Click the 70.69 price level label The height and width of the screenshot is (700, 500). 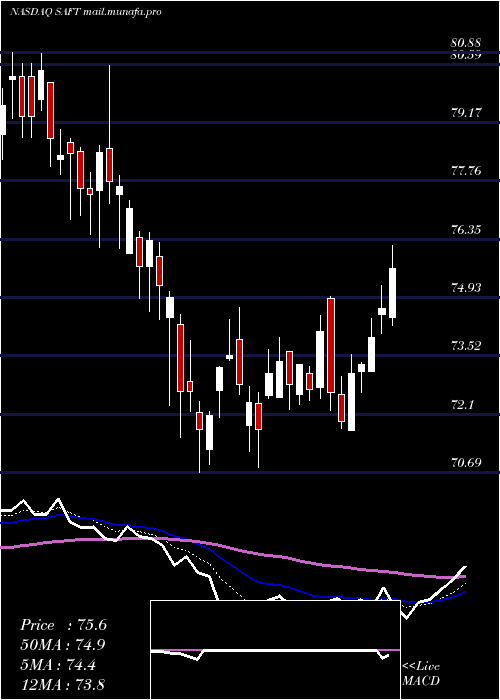click(x=466, y=462)
